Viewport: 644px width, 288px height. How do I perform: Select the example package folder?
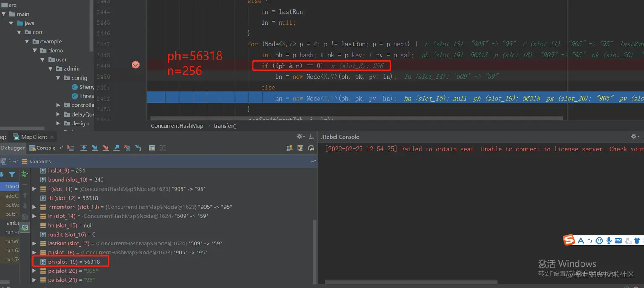point(47,41)
